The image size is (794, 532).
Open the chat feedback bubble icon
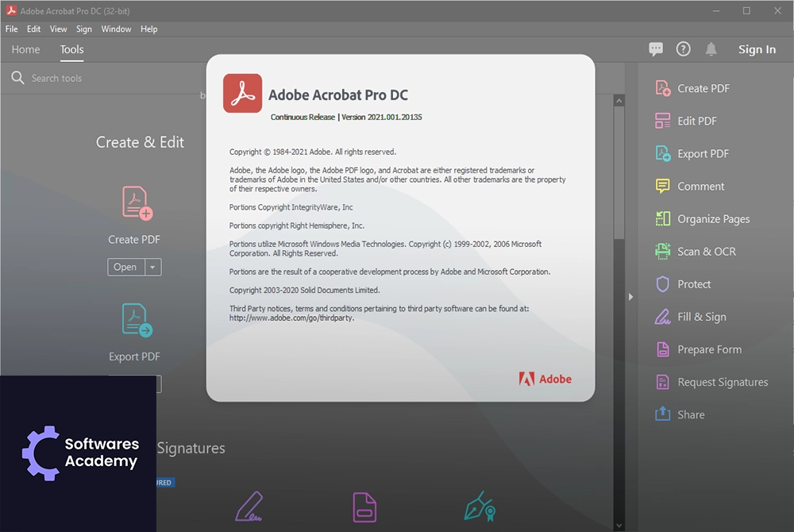(x=656, y=49)
